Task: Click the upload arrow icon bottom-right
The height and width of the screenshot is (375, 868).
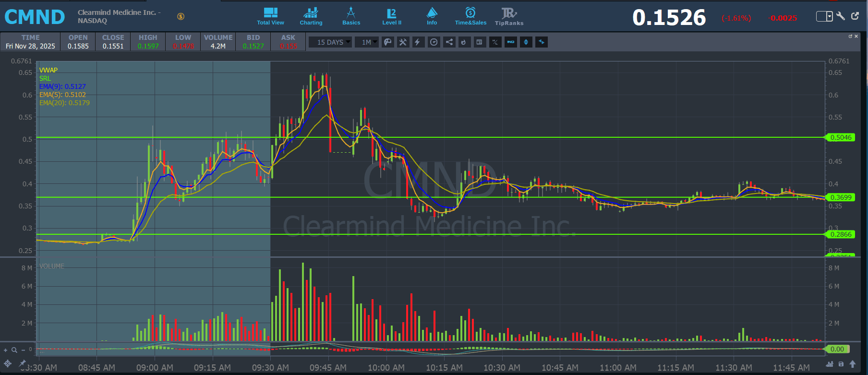Action: [853, 364]
